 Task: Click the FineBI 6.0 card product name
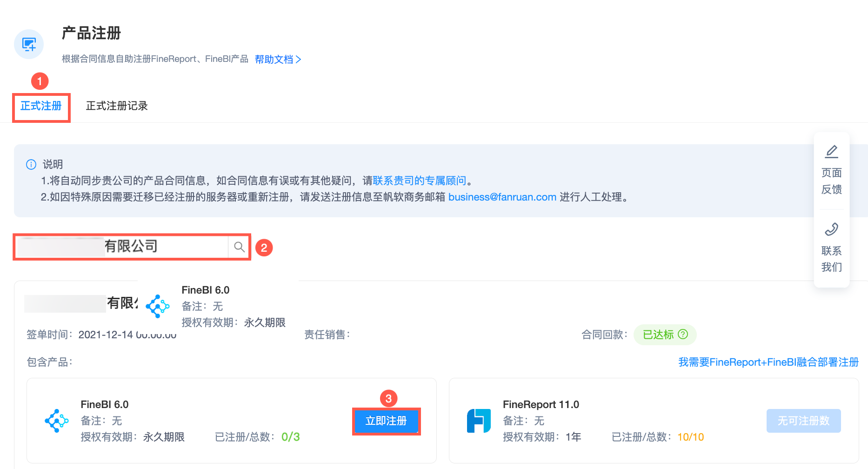pyautogui.click(x=105, y=404)
